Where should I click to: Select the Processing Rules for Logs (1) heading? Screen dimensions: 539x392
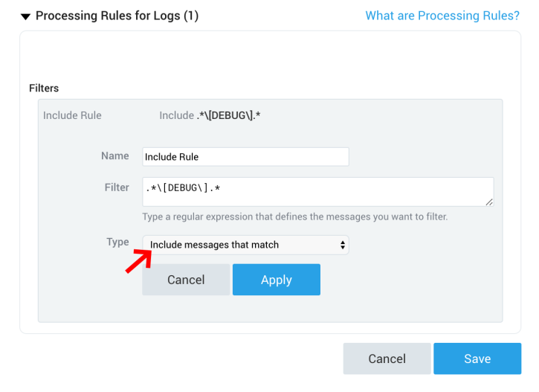pos(117,16)
